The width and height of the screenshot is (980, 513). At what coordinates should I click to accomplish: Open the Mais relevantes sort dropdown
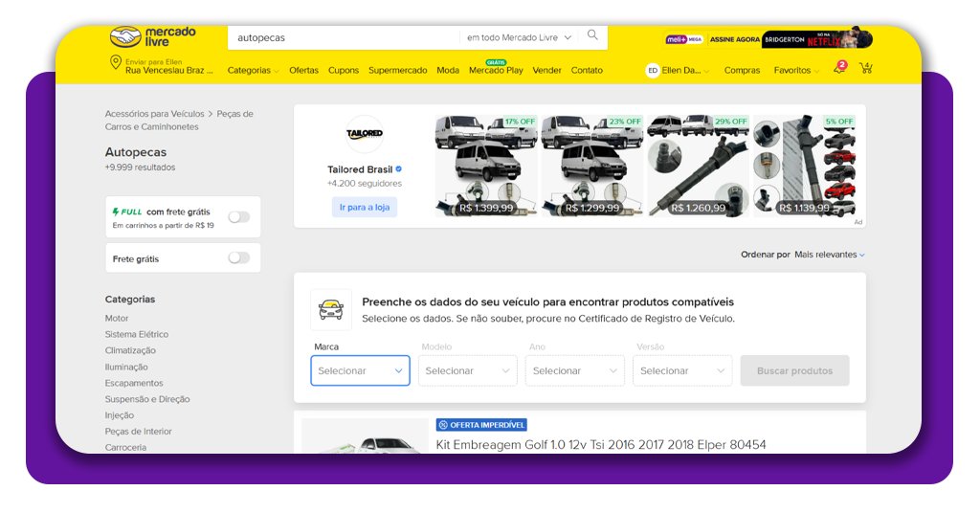tap(830, 255)
